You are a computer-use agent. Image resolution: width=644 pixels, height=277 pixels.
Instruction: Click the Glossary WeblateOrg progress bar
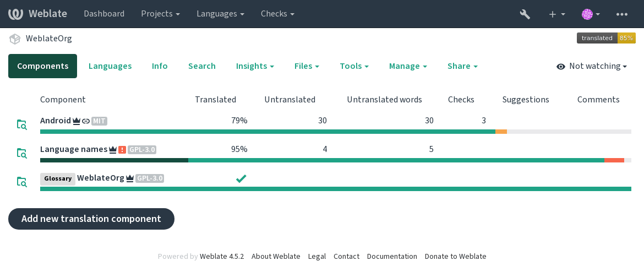(x=336, y=189)
